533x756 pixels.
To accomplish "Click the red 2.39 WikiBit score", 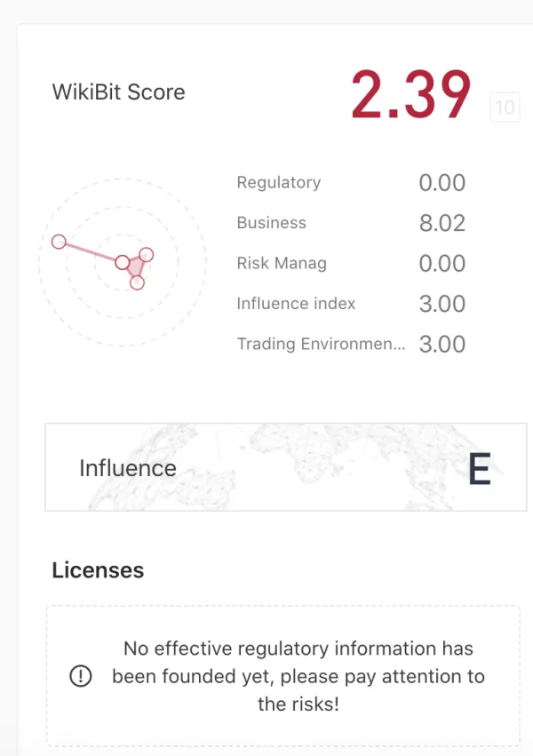I will coord(410,95).
